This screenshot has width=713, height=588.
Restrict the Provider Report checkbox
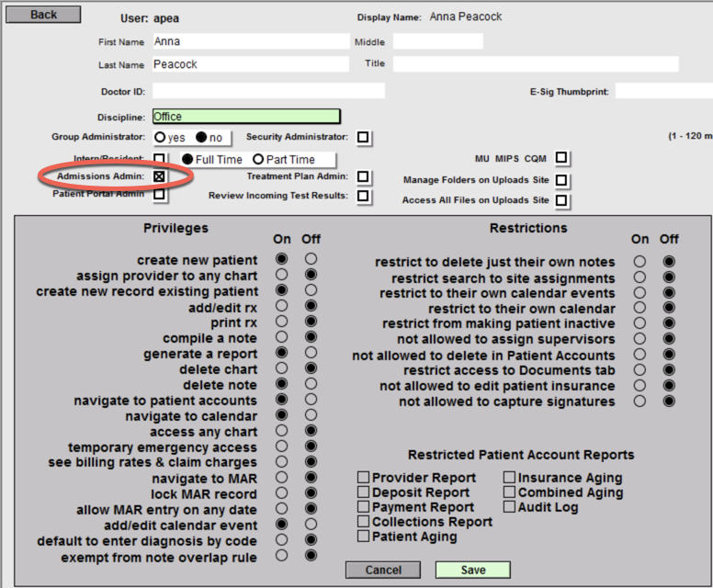364,478
